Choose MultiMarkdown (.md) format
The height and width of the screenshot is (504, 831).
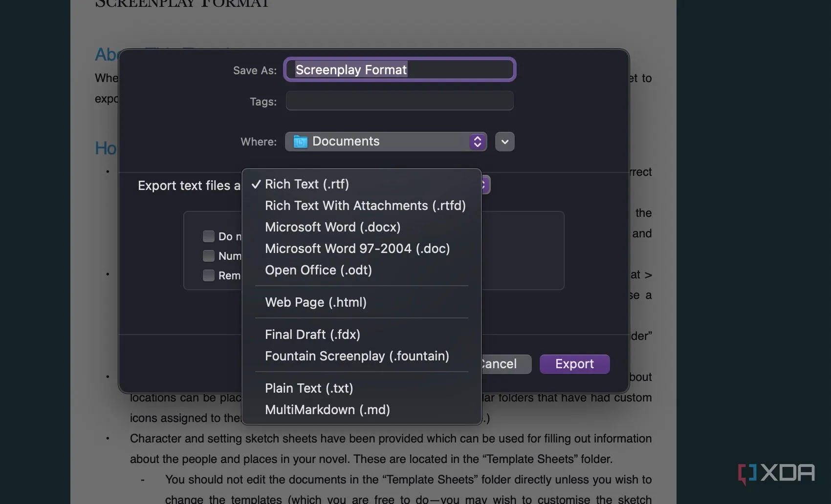tap(362, 410)
